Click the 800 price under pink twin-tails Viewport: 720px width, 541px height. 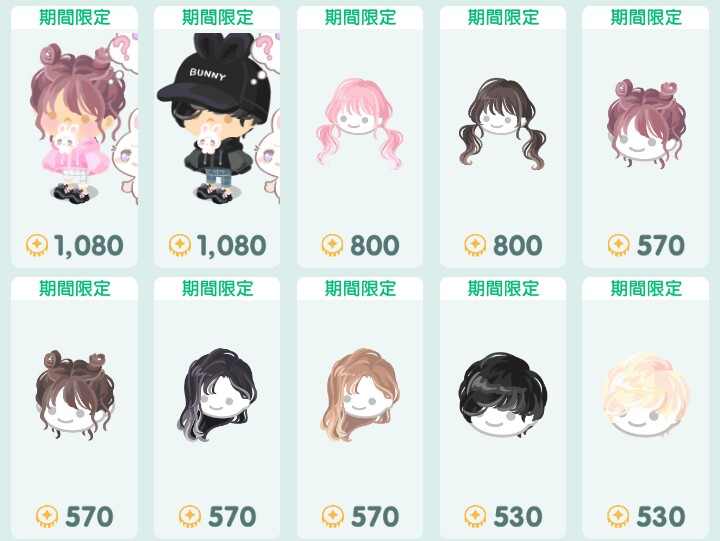(375, 245)
